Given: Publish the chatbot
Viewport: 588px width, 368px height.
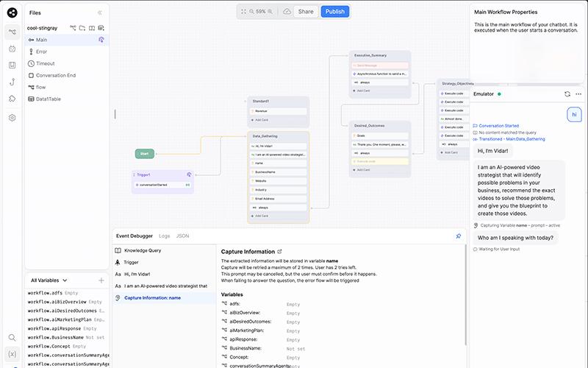Looking at the screenshot, I should (x=335, y=12).
